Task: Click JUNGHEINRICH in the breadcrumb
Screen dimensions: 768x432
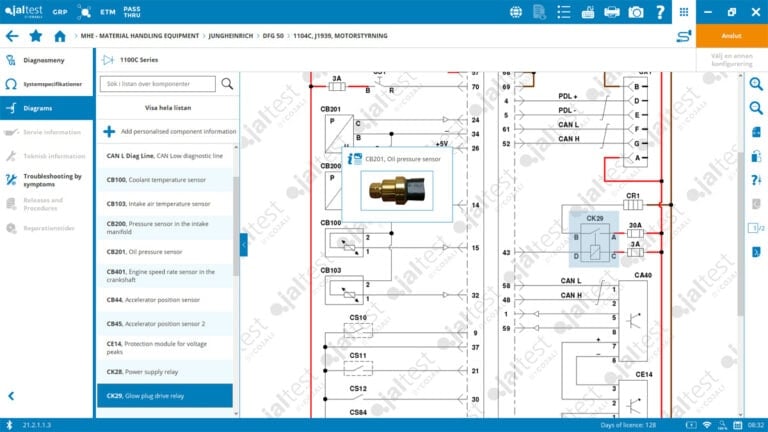Action: (231, 36)
